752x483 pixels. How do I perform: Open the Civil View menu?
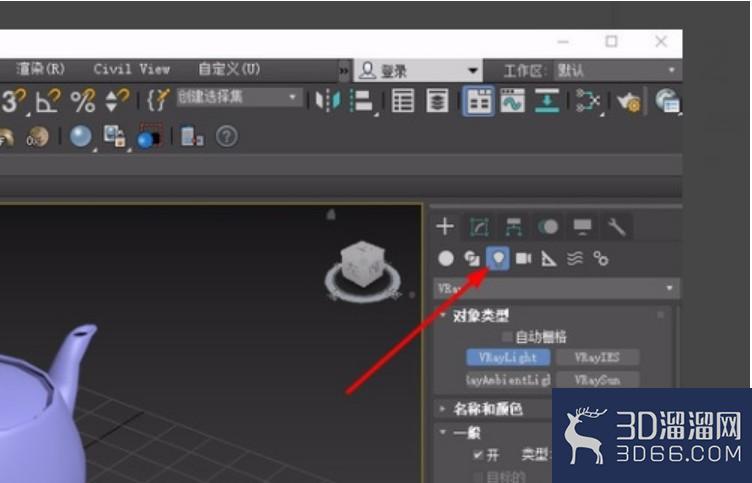click(131, 70)
